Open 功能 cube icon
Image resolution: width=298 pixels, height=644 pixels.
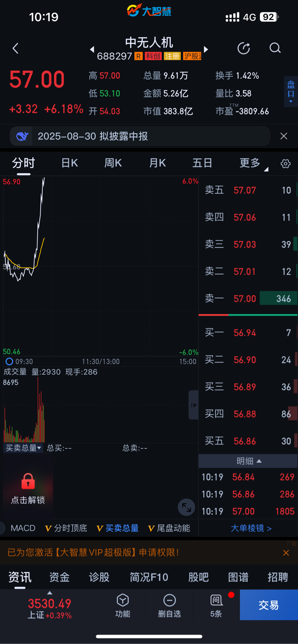123,600
